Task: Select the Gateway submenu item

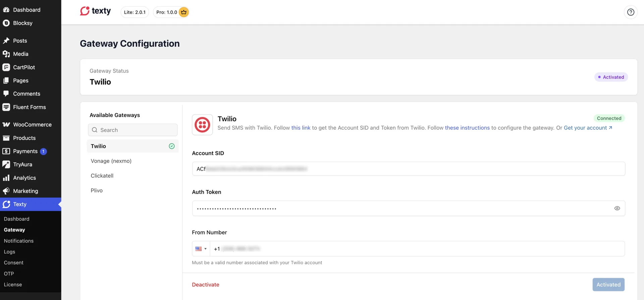Action: pyautogui.click(x=14, y=230)
